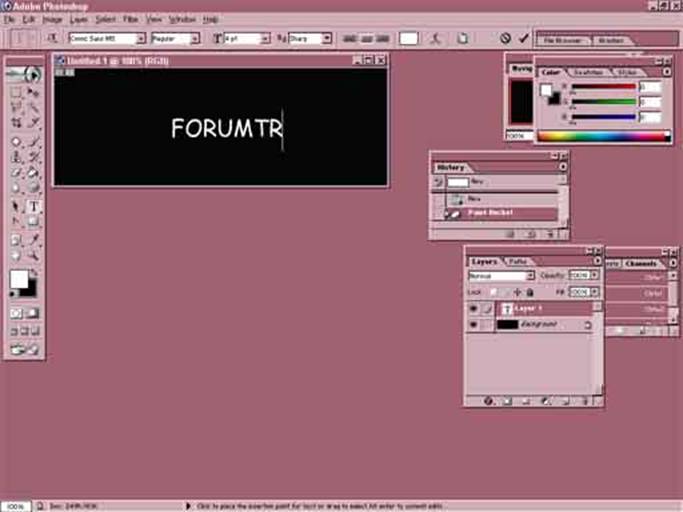The image size is (683, 512).
Task: Switch to the Swatches tab
Action: click(588, 72)
